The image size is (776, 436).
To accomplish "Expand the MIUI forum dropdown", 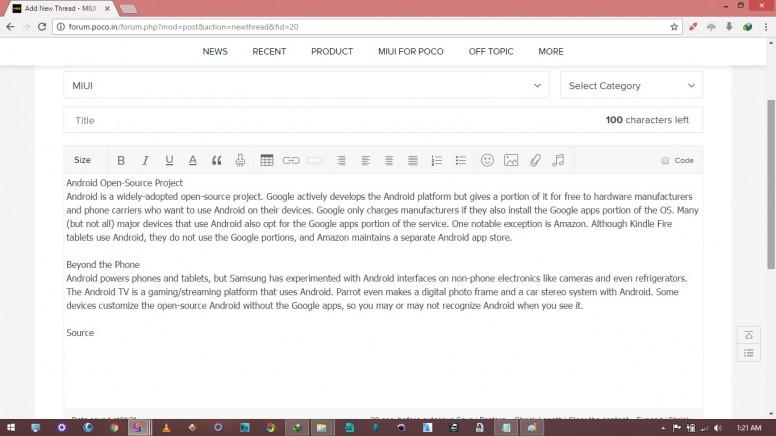I will click(306, 85).
